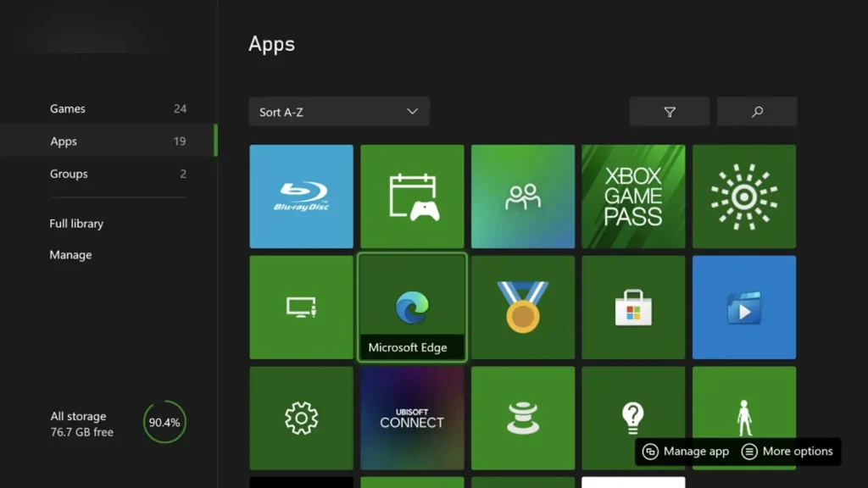Open the gold medal rewards tile
Screen dimensions: 868x488
coord(522,307)
